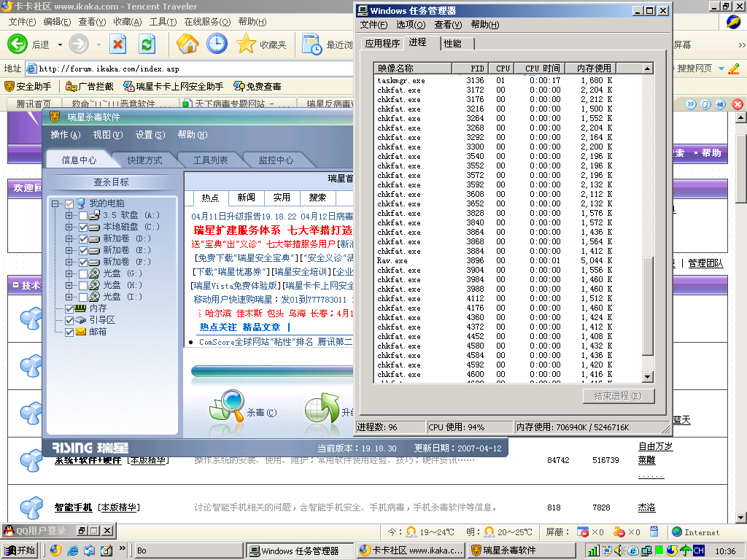Click the 杀毒 magnifier scan icon in Rising
The height and width of the screenshot is (560, 747).
pyautogui.click(x=228, y=406)
